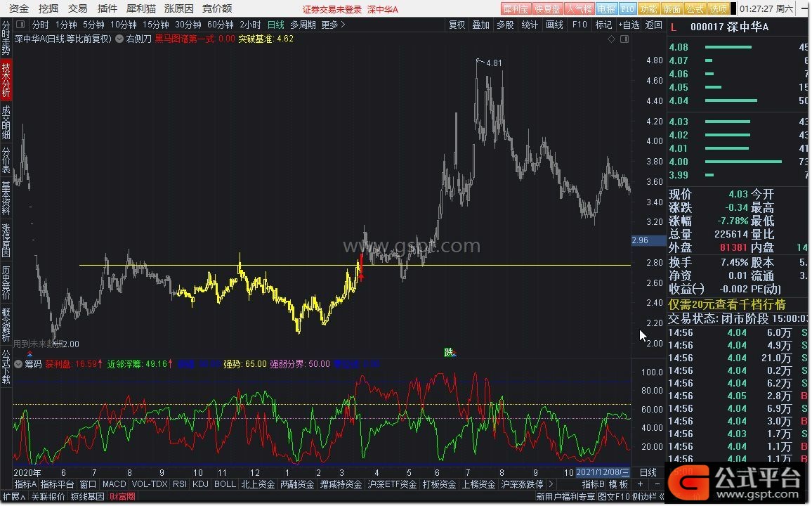Switch to the VOL-TDX indicator tab
Image resolution: width=812 pixels, height=506 pixels.
(150, 484)
